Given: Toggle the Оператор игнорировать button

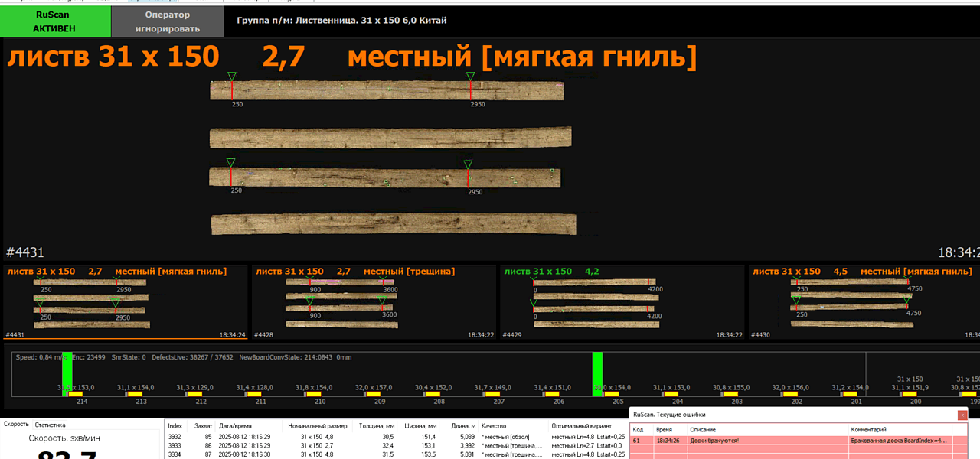Looking at the screenshot, I should 168,21.
